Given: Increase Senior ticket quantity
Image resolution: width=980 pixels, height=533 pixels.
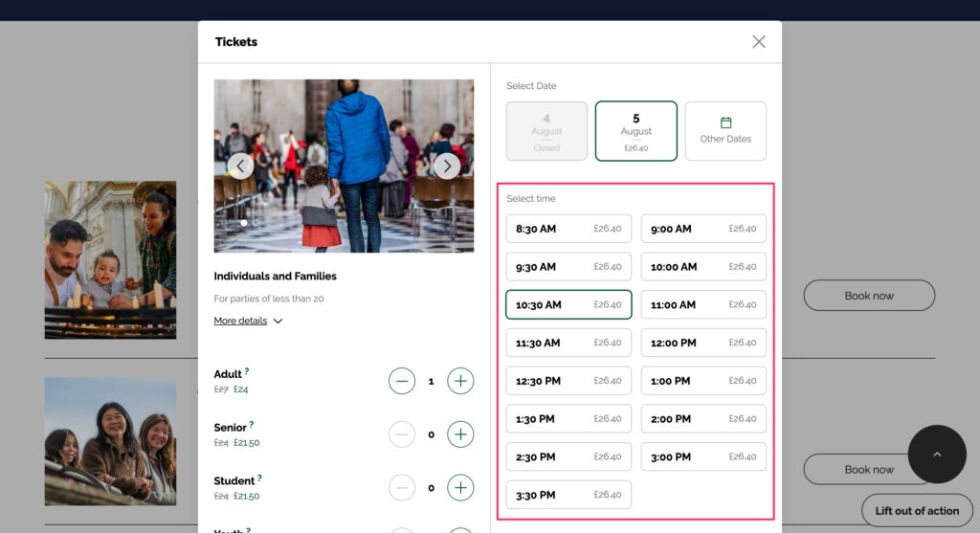Looking at the screenshot, I should coord(460,434).
